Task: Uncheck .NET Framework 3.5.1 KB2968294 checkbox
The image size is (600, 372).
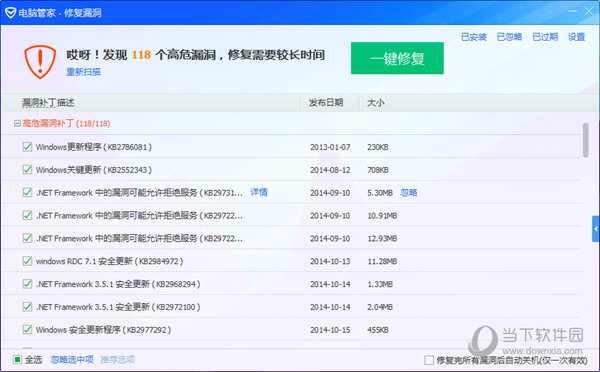Action: click(27, 284)
